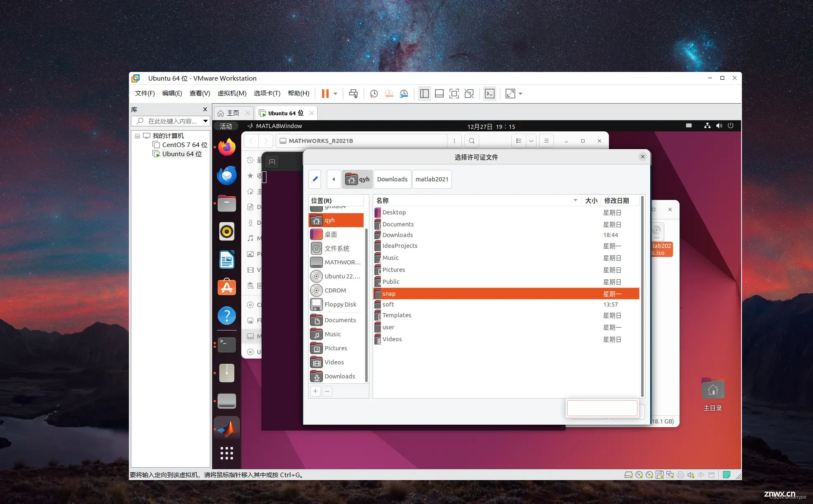Click the library search input field
The height and width of the screenshot is (504, 813).
coord(171,121)
